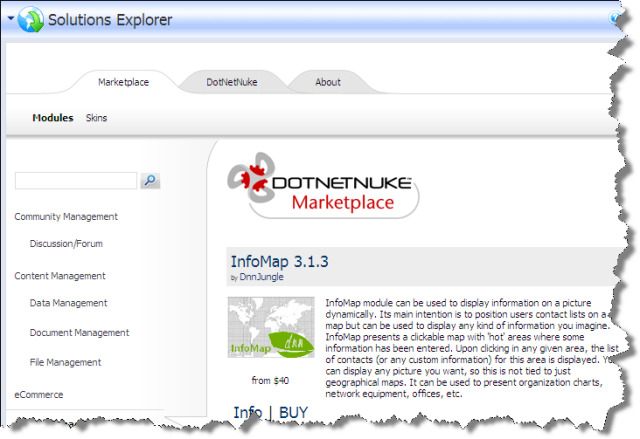Click the DotNetNuke Marketplace logo
Viewport: 640px width, 439px height.
(x=323, y=186)
